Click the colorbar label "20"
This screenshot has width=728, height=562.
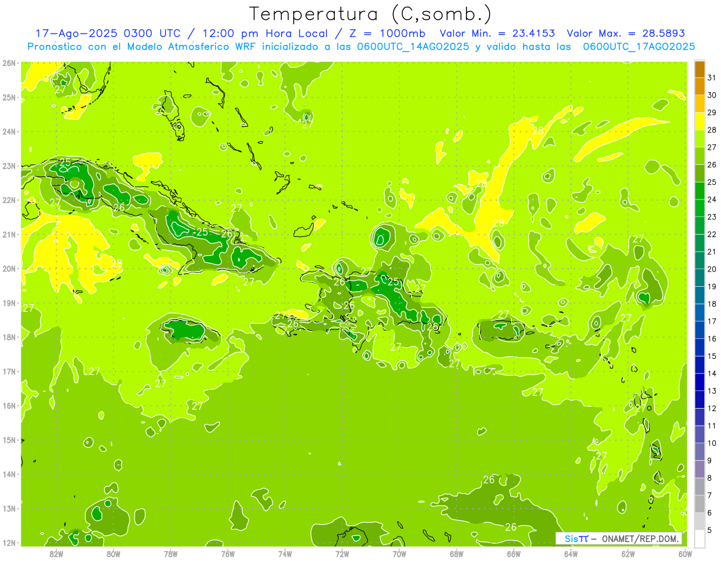pyautogui.click(x=712, y=269)
